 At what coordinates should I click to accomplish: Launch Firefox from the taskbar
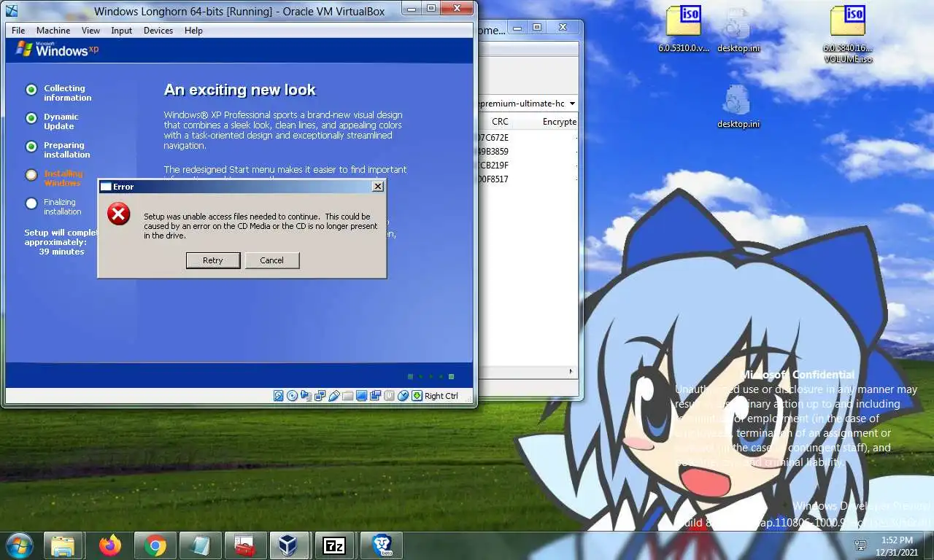(110, 545)
